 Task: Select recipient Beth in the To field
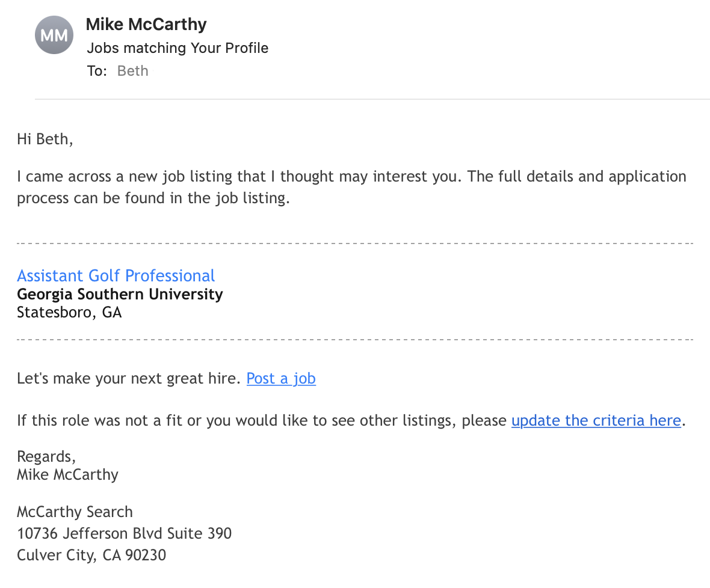coord(133,71)
